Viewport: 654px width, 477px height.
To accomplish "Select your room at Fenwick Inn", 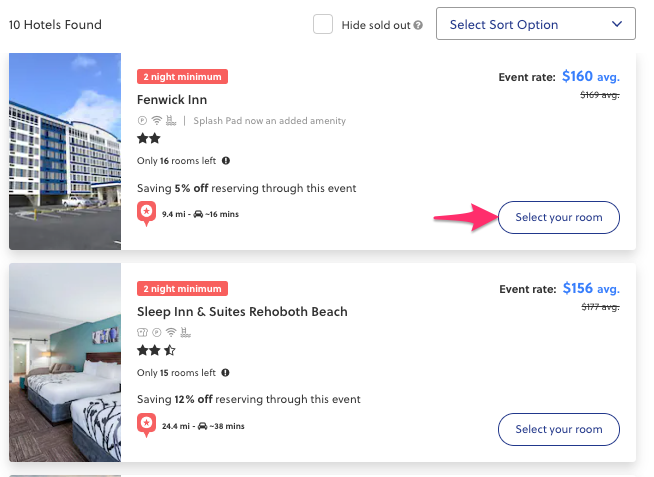I will [x=558, y=218].
